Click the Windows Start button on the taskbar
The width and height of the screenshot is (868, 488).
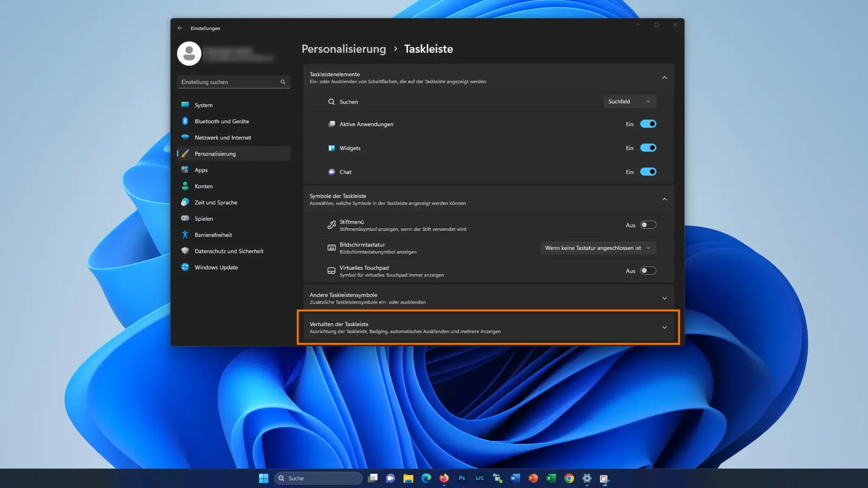tap(264, 478)
